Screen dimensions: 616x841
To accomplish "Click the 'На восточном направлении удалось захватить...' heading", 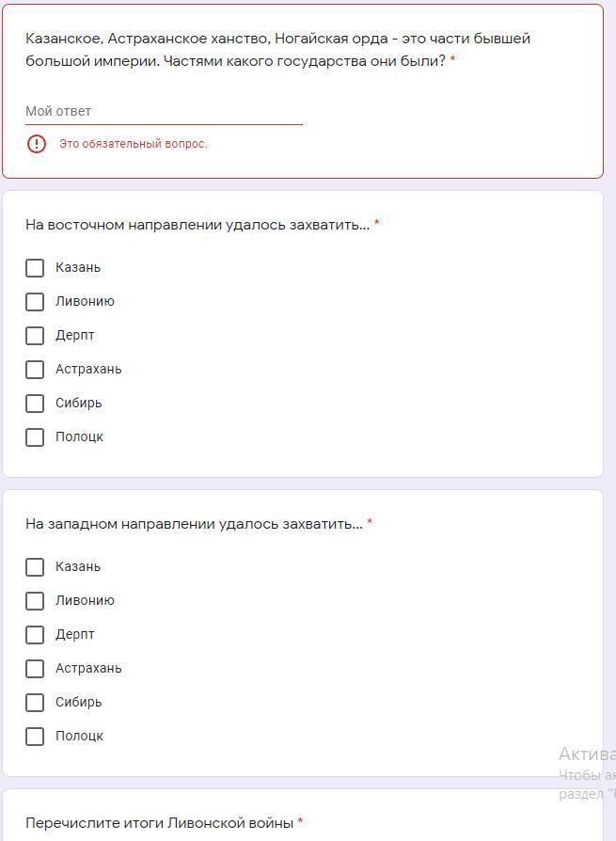I will 197,225.
